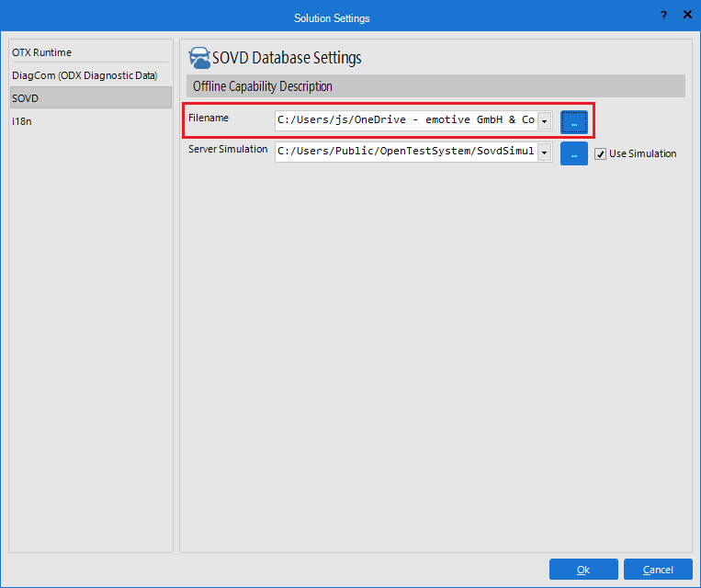Expand the Server Simulation dropdown arrow
This screenshot has height=588, width=701.
pyautogui.click(x=545, y=153)
